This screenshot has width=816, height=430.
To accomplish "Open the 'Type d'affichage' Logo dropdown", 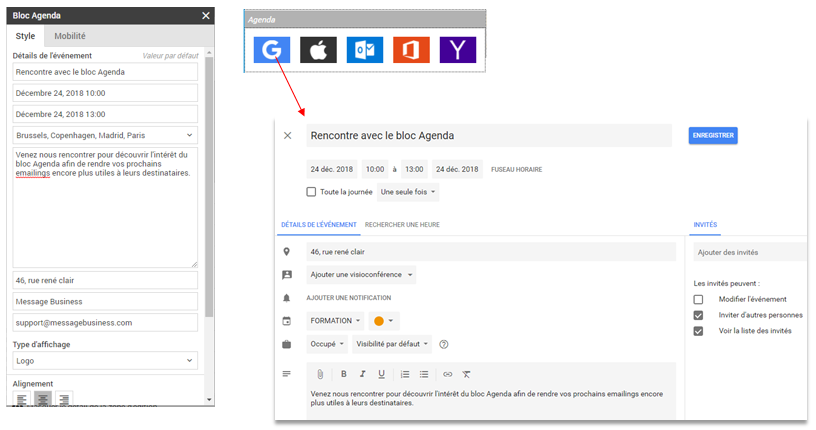I will (105, 361).
